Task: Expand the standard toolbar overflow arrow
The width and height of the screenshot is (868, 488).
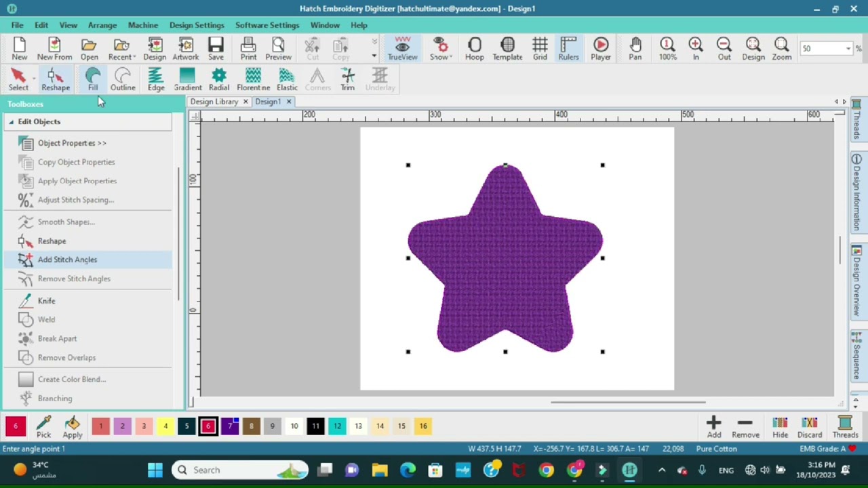Action: point(374,56)
